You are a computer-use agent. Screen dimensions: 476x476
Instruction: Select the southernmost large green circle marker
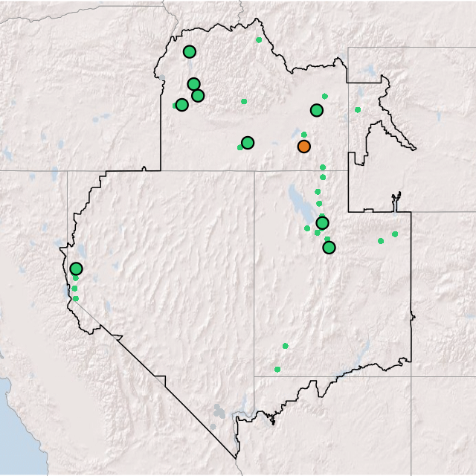point(329,247)
